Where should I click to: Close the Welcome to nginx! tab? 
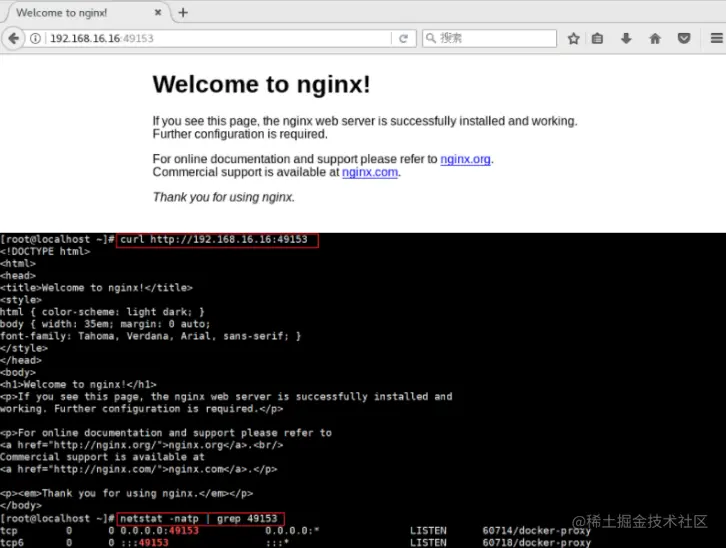click(158, 12)
